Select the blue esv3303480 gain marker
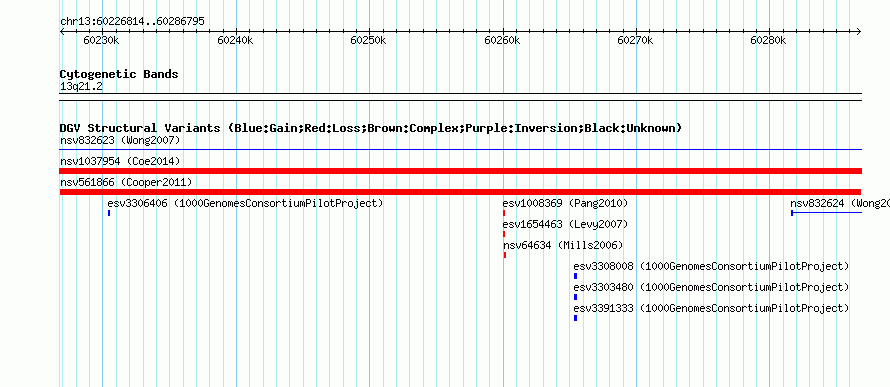Viewport: 890px width, 387px height. coord(575,297)
